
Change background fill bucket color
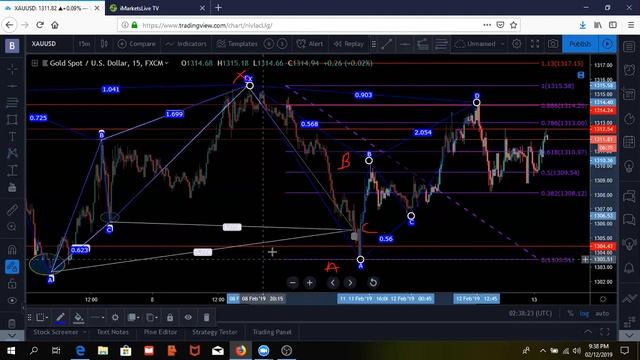(78, 318)
